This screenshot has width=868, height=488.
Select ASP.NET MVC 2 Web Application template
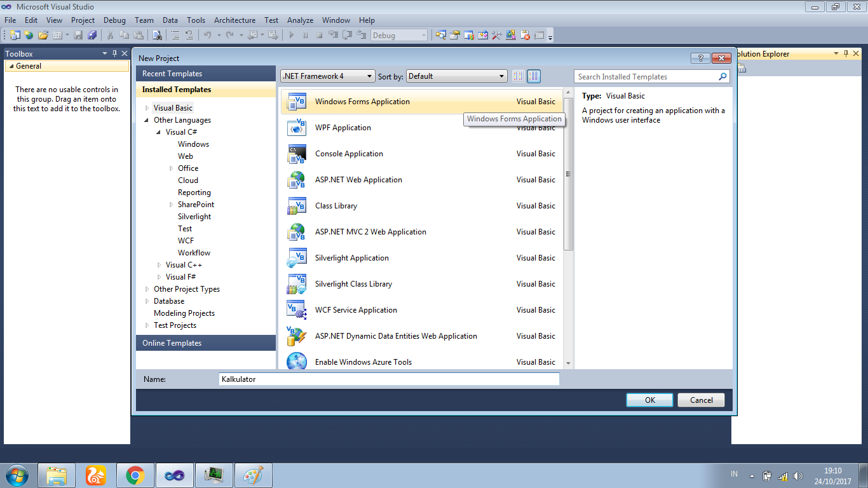pyautogui.click(x=422, y=232)
